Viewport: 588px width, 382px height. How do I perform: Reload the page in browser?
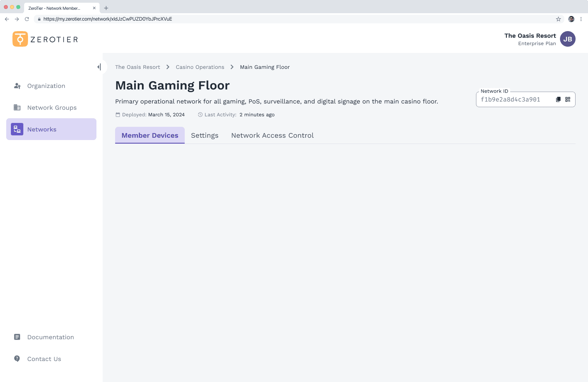click(x=27, y=19)
